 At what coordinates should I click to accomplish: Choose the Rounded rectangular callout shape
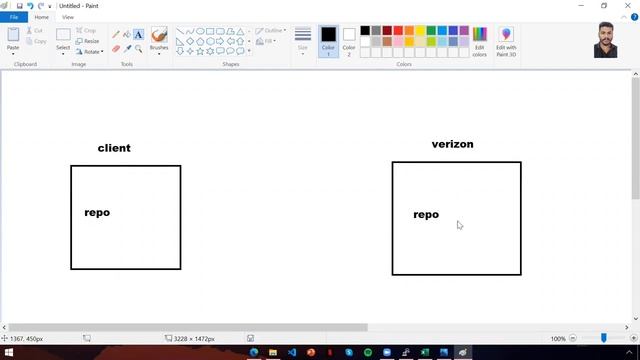[x=220, y=51]
